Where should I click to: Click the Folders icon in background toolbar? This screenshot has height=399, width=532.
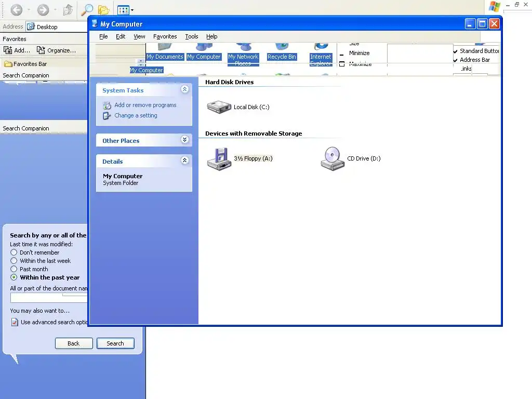coord(103,10)
